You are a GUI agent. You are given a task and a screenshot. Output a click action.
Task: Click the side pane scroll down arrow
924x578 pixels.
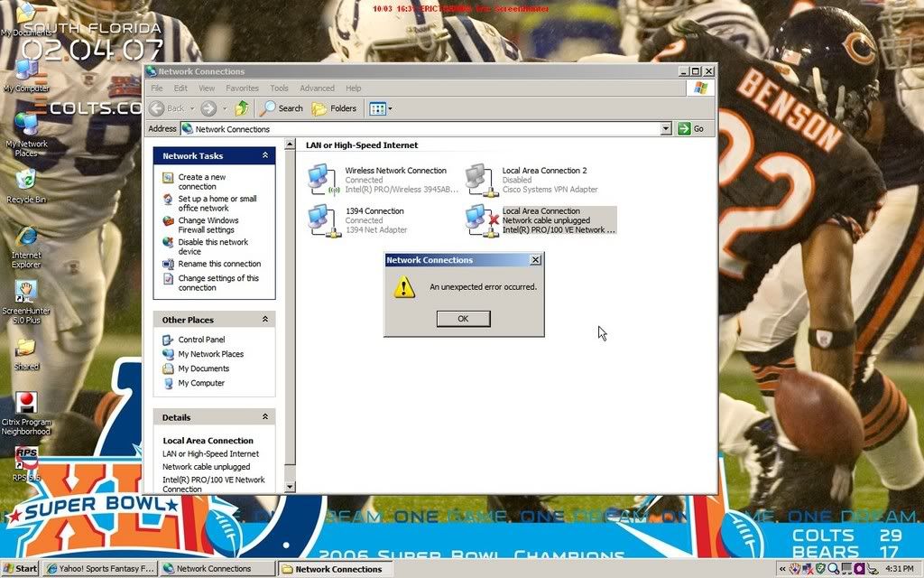click(x=290, y=487)
